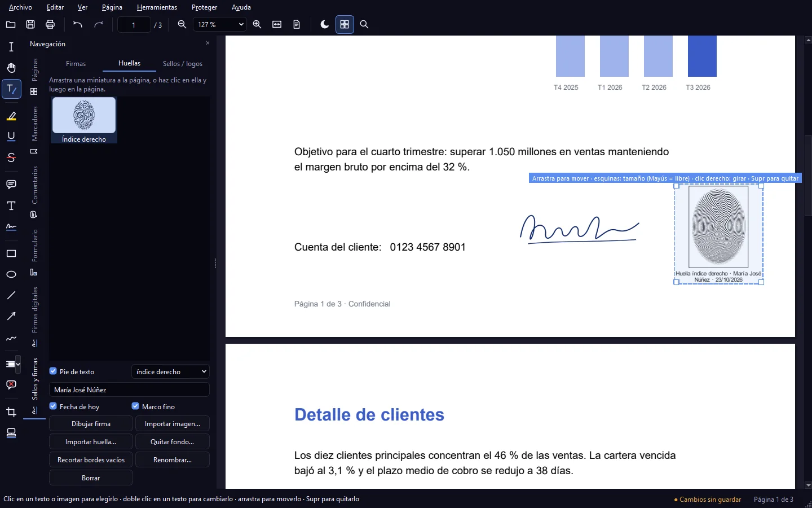Open the line width dropdown arrow
The image size is (812, 508).
coord(19,364)
